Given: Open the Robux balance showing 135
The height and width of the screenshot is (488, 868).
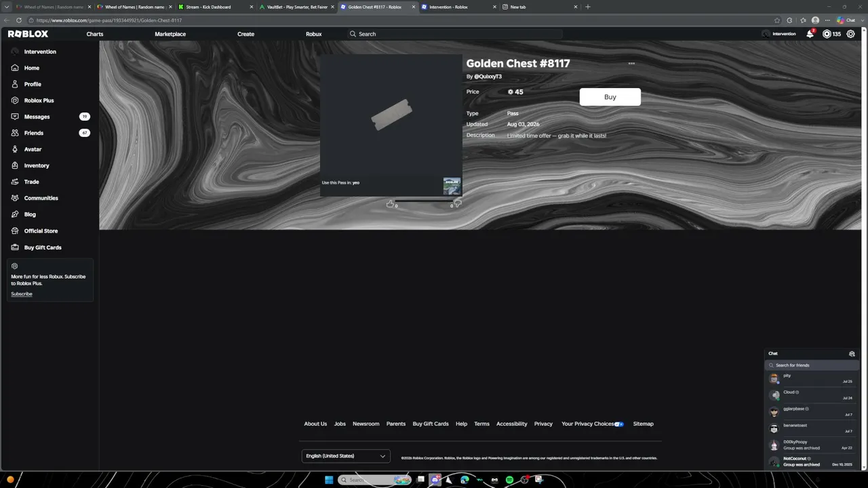Looking at the screenshot, I should [x=831, y=34].
